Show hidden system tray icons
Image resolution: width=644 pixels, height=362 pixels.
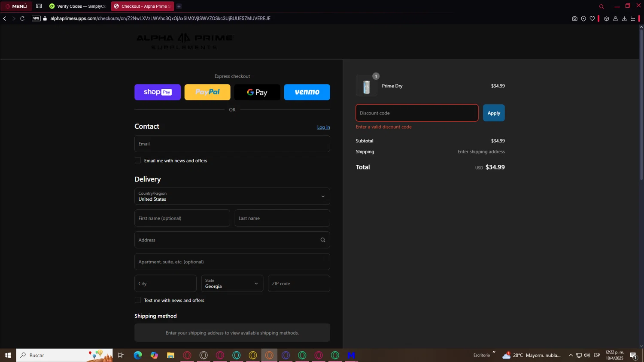click(571, 355)
